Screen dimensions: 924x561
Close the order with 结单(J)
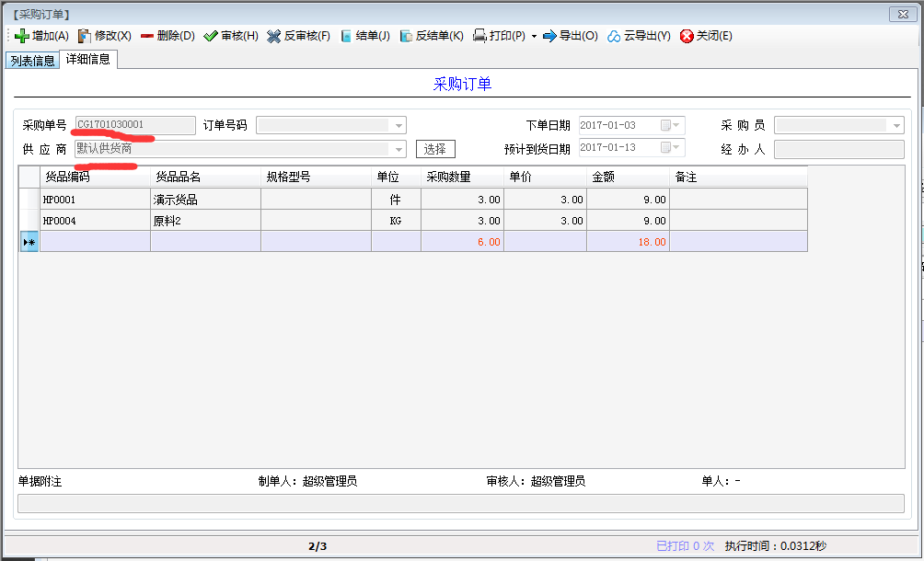point(365,36)
